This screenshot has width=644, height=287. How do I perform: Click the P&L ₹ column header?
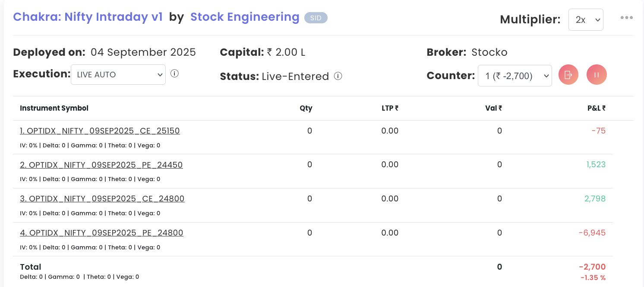[x=597, y=108]
